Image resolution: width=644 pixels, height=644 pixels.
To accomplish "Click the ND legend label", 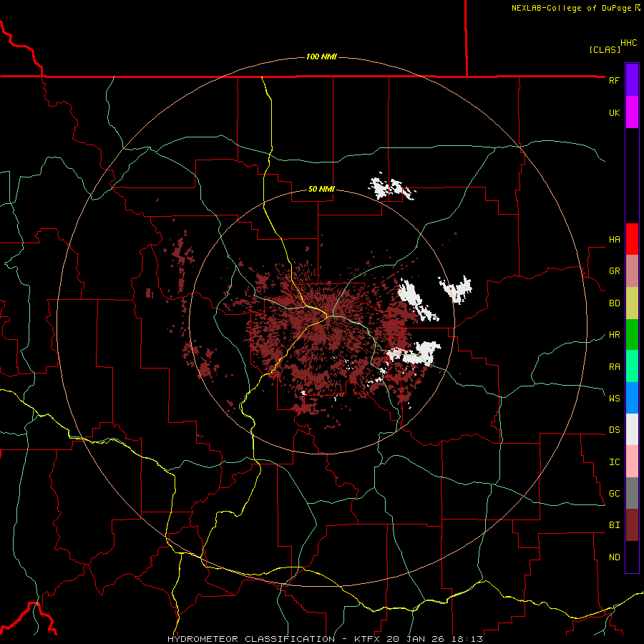I will [x=614, y=557].
